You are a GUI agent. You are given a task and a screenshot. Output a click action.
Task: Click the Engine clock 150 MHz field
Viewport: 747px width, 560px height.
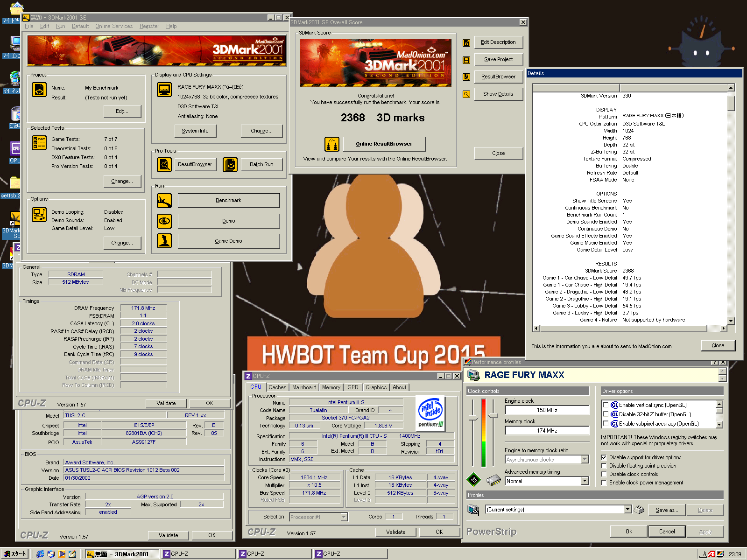(x=547, y=410)
